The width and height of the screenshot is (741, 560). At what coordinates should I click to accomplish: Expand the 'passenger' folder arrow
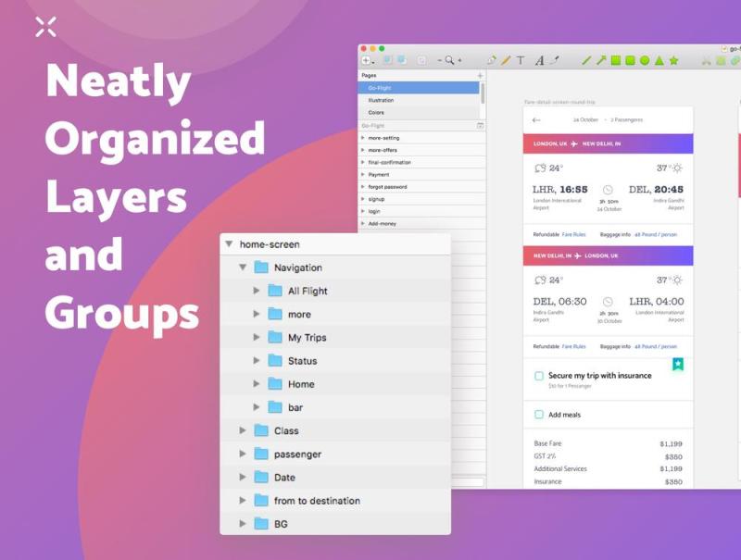[x=243, y=454]
